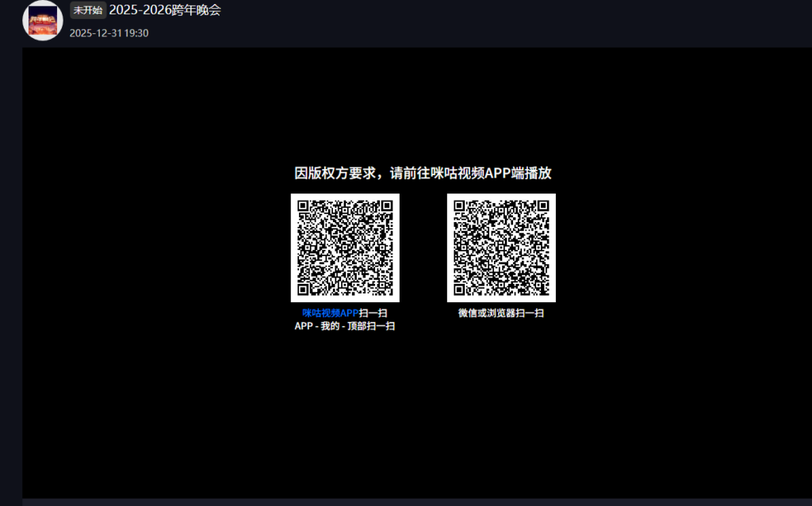Click the 19:30 start time text
Viewport: 812px width, 506px height.
(x=136, y=33)
